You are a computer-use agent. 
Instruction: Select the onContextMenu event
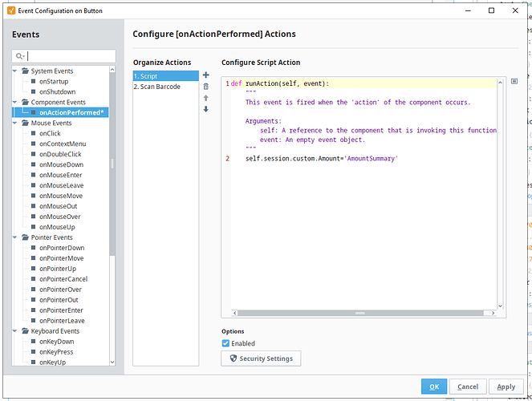[x=63, y=144]
